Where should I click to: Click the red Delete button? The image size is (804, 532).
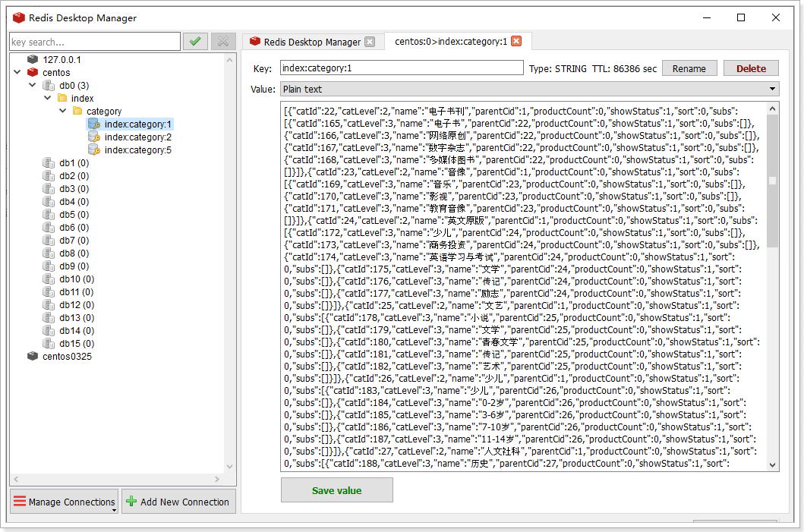tap(751, 68)
